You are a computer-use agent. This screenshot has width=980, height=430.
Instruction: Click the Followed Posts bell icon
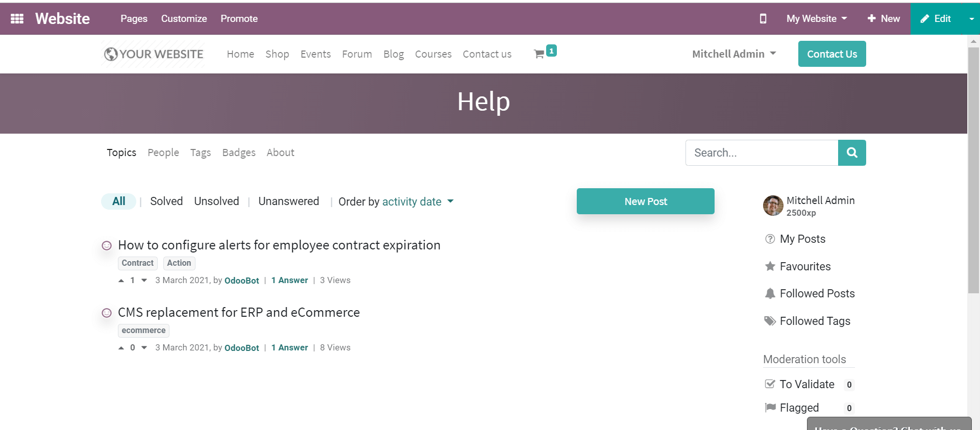click(x=770, y=293)
